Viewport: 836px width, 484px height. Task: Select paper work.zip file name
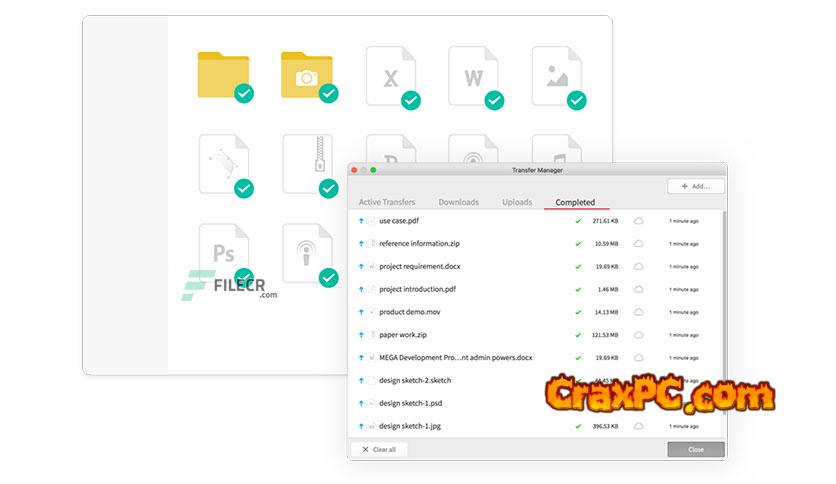[x=403, y=335]
